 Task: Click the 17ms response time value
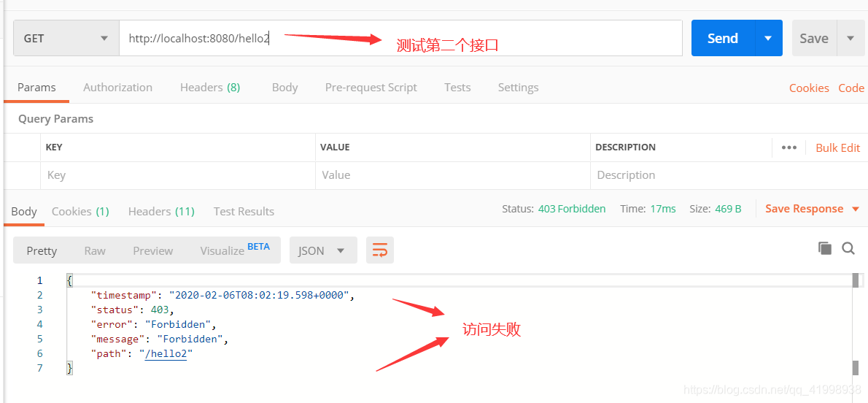(x=663, y=209)
